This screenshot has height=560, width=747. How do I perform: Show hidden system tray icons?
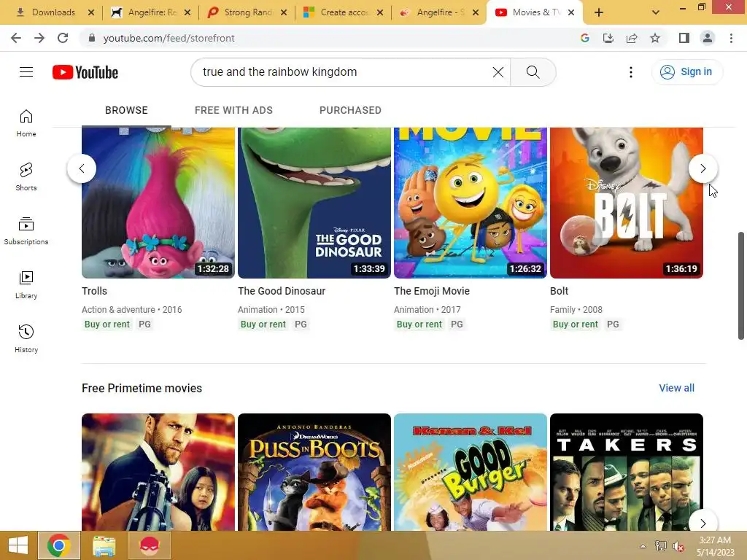(643, 545)
